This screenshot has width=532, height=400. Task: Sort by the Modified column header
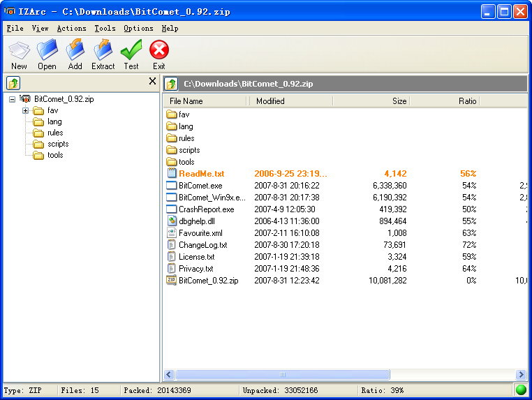291,101
